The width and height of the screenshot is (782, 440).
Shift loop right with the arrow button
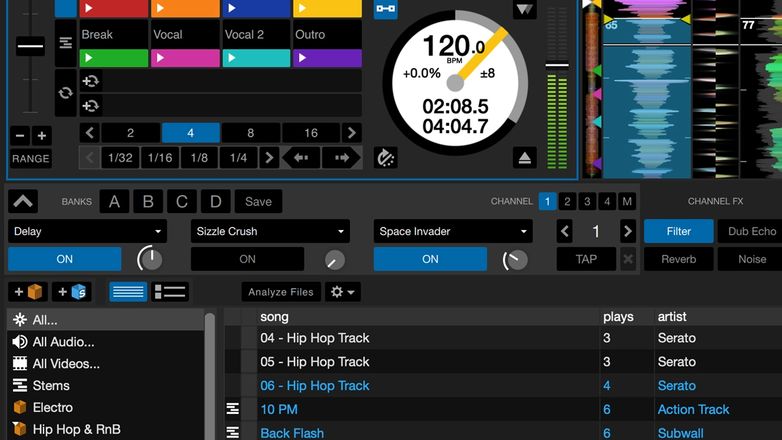pos(342,158)
